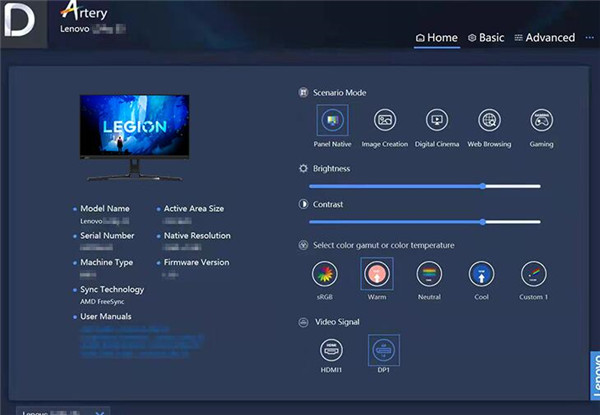Switch video signal to DP1
Screen dimensions: 600x415
(x=384, y=350)
